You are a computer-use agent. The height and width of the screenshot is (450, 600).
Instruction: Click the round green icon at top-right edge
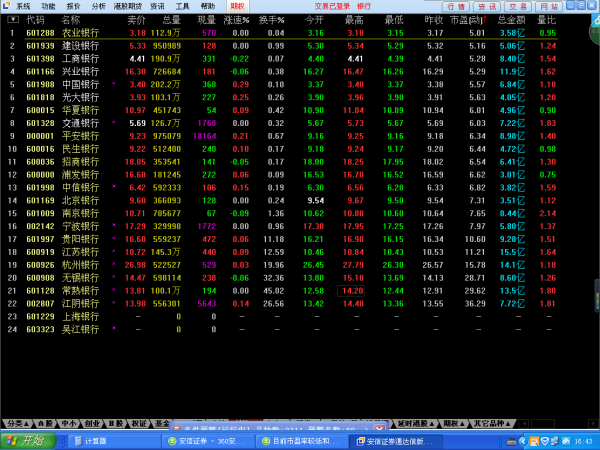click(595, 31)
